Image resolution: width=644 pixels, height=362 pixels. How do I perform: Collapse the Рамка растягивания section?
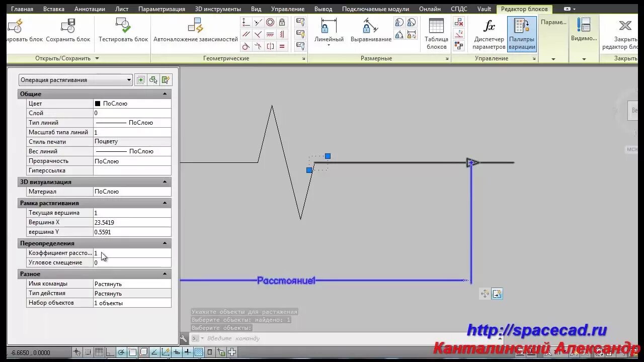pyautogui.click(x=165, y=203)
